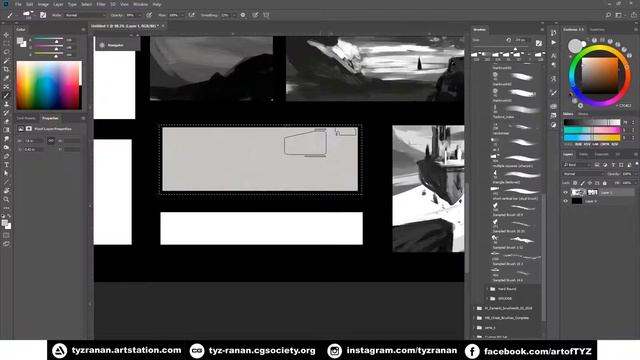
Task: Open the Help menu
Action: [x=157, y=4]
